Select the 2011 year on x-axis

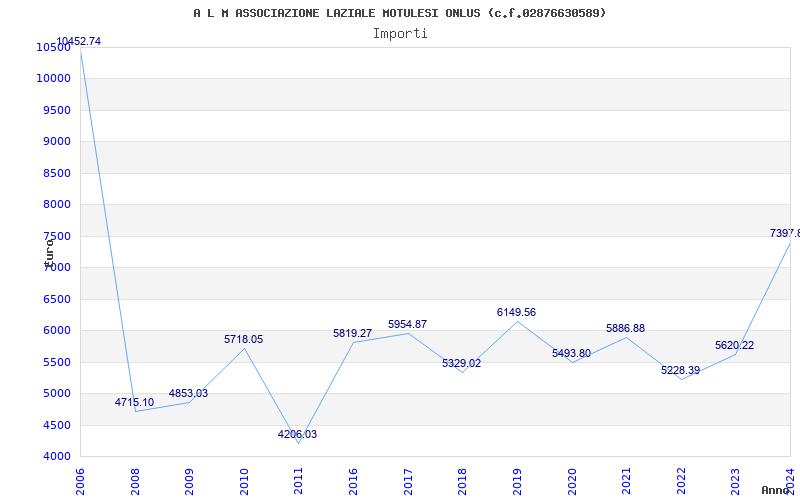point(298,478)
